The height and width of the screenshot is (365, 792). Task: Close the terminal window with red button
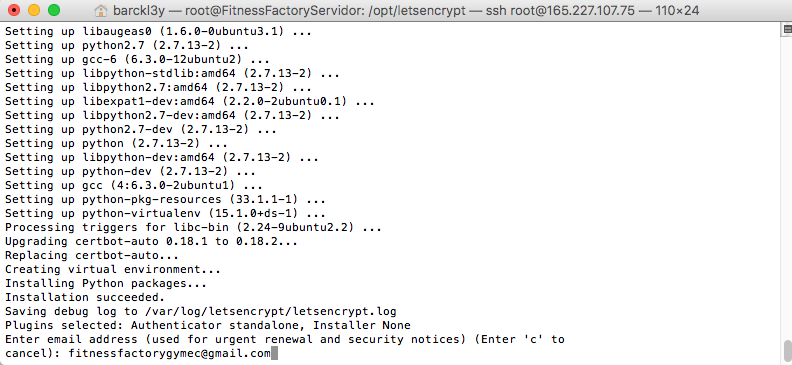click(14, 10)
